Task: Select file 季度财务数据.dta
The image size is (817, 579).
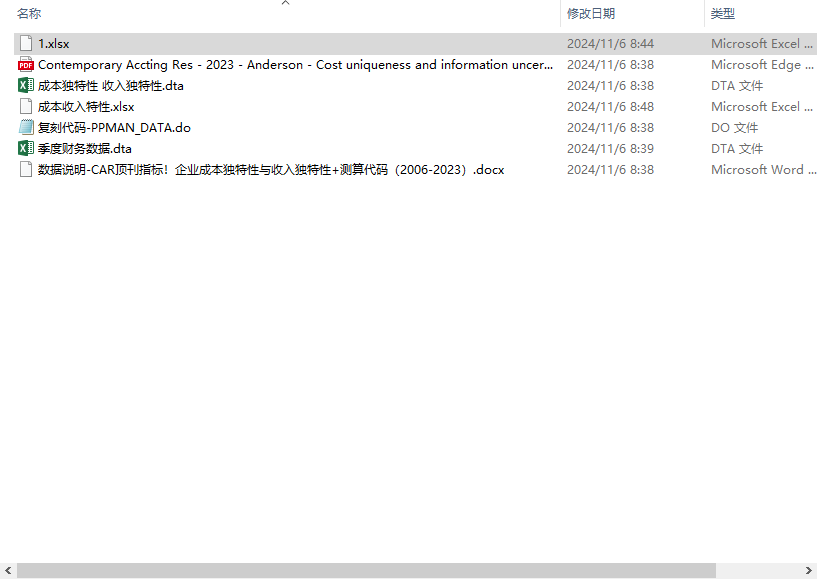Action: coord(84,149)
